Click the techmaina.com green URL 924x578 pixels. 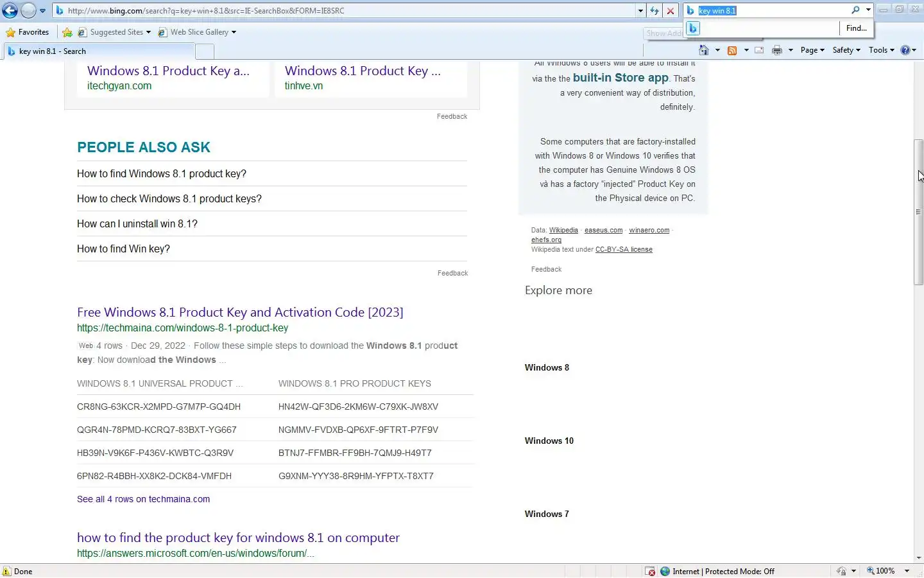point(182,328)
